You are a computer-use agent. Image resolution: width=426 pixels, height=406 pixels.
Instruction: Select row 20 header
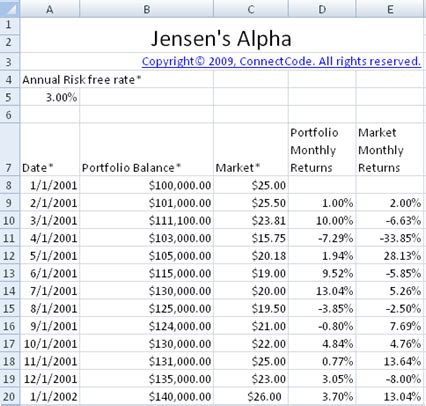click(x=10, y=396)
